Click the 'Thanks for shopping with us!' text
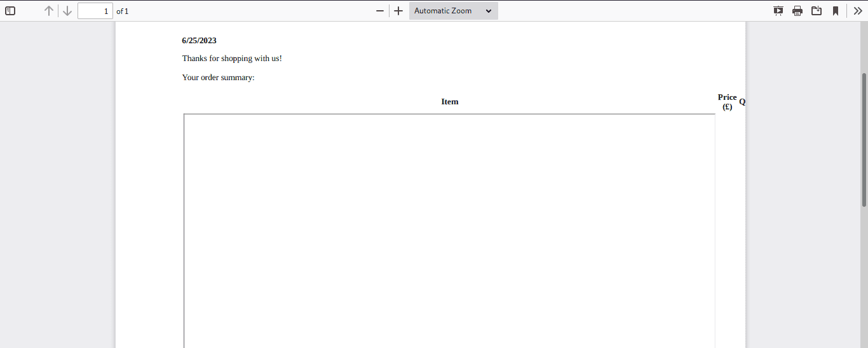 point(232,59)
